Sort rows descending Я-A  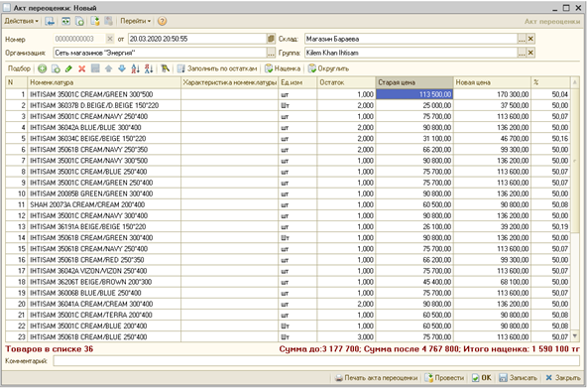(149, 68)
